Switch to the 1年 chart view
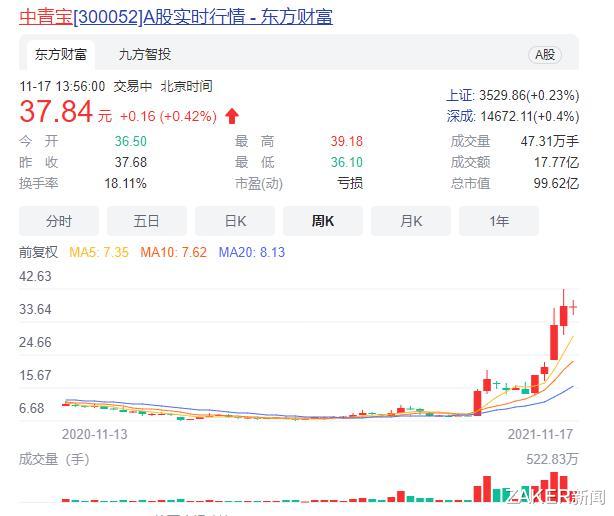The image size is (614, 516). click(x=499, y=221)
